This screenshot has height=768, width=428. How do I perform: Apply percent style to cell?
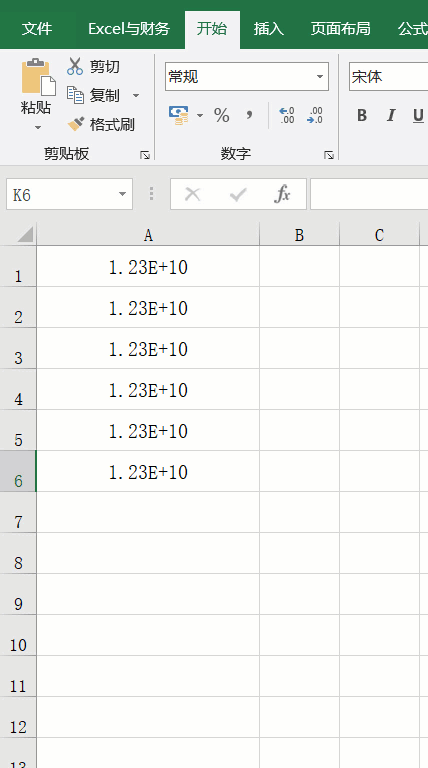[x=221, y=116]
